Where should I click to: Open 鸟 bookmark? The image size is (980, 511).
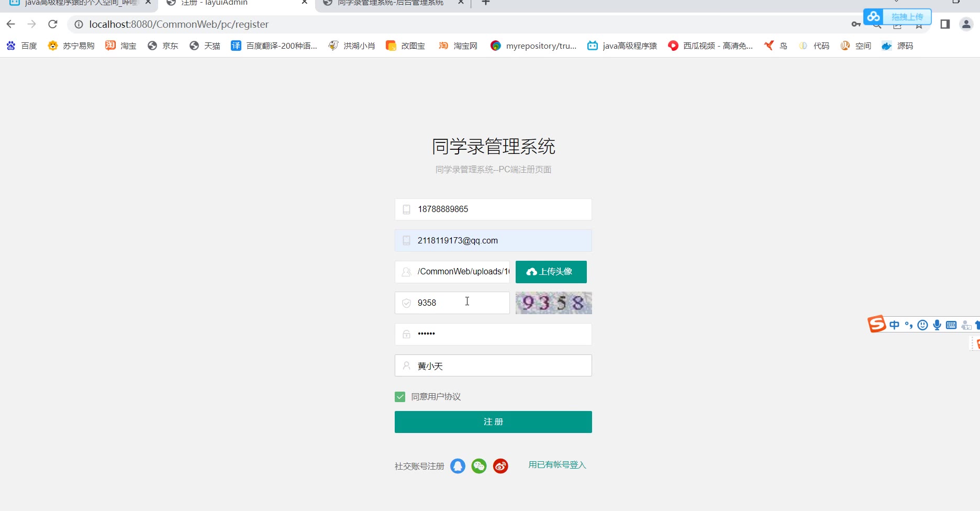[x=775, y=46]
